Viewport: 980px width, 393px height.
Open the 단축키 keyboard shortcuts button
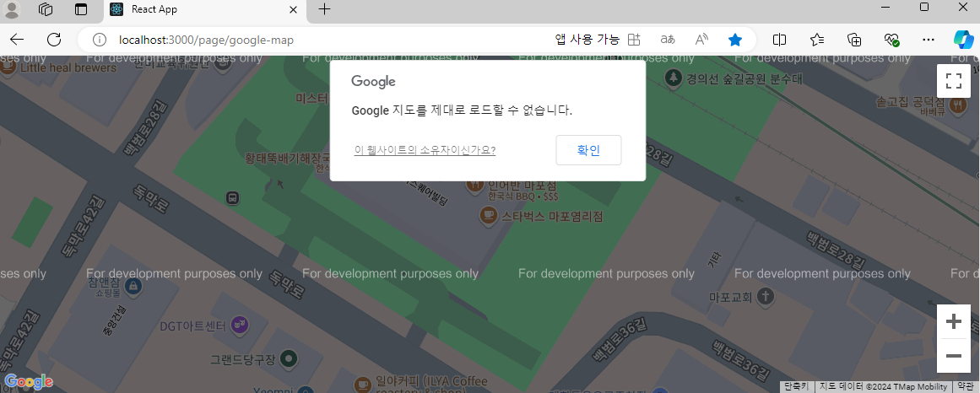(x=796, y=387)
